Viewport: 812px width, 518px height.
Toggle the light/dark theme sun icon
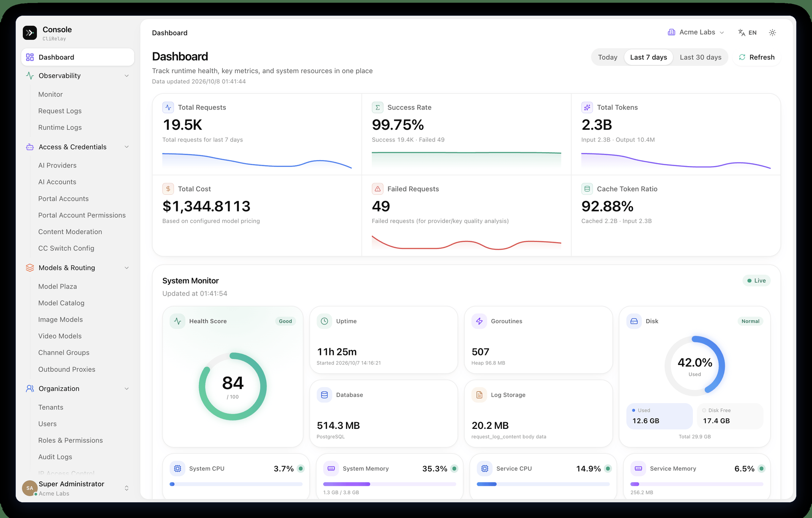point(772,33)
